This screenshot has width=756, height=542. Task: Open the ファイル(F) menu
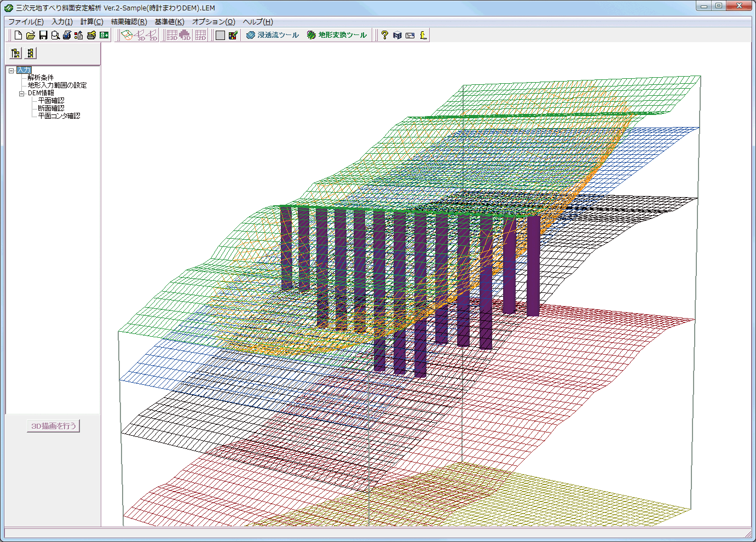coord(26,22)
